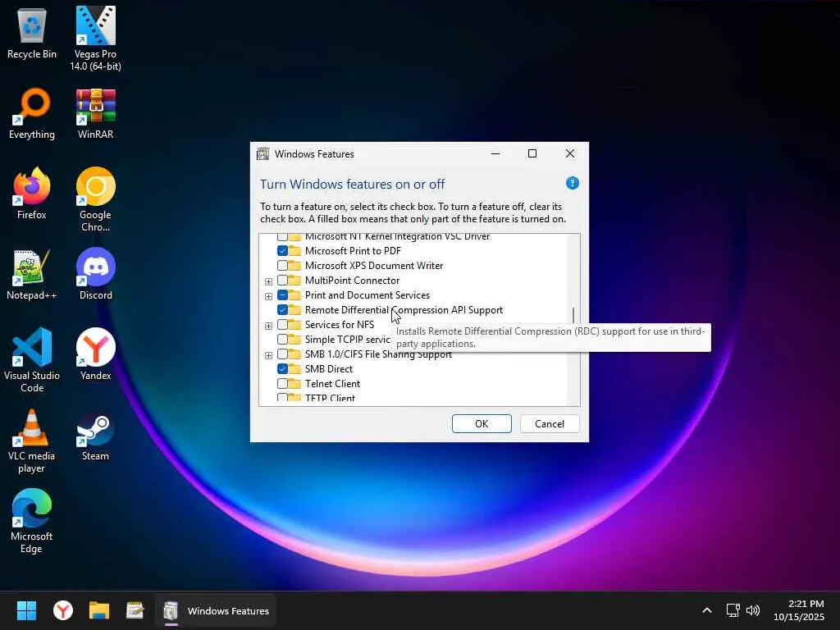Open the Everything search shortcut
Viewport: 840px width, 630px height.
pos(32,113)
